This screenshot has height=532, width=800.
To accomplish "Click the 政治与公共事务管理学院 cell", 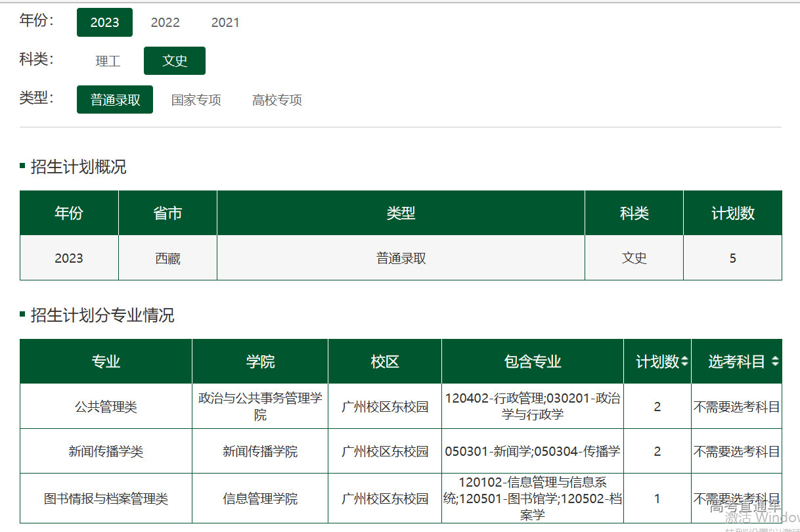I will 260,407.
